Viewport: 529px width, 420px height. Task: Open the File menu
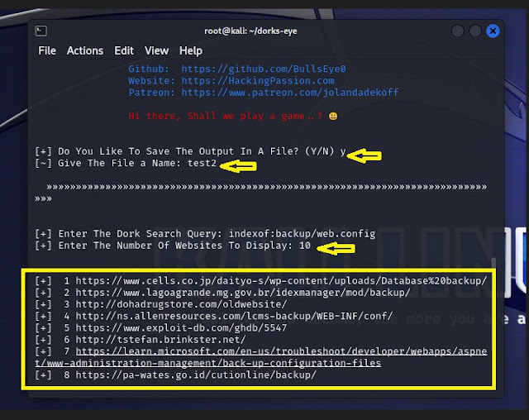click(x=47, y=50)
